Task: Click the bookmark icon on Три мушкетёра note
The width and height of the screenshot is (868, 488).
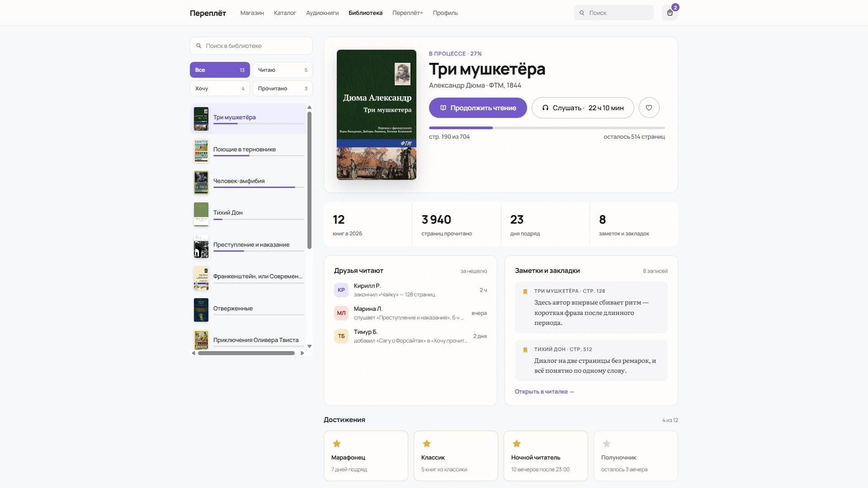Action: (525, 292)
